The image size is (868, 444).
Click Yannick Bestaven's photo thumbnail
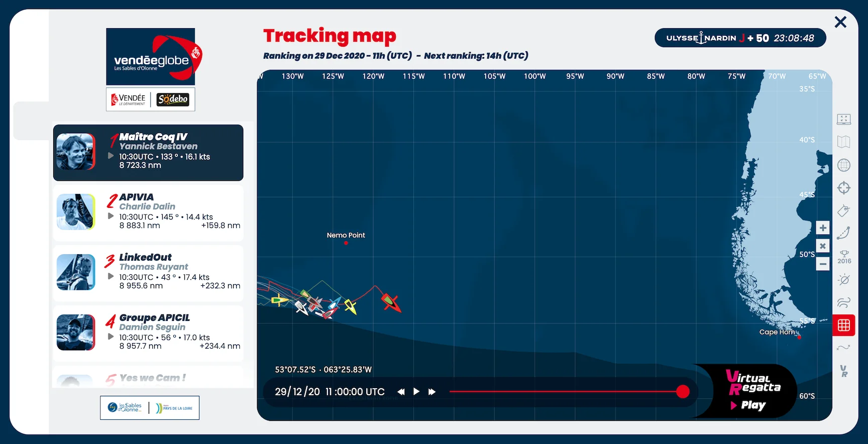(76, 152)
